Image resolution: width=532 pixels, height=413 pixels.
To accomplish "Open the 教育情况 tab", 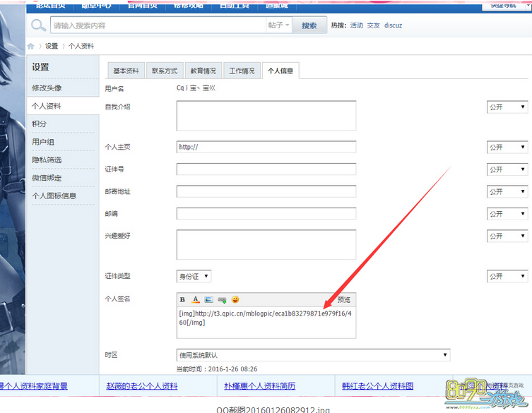I will [x=203, y=71].
